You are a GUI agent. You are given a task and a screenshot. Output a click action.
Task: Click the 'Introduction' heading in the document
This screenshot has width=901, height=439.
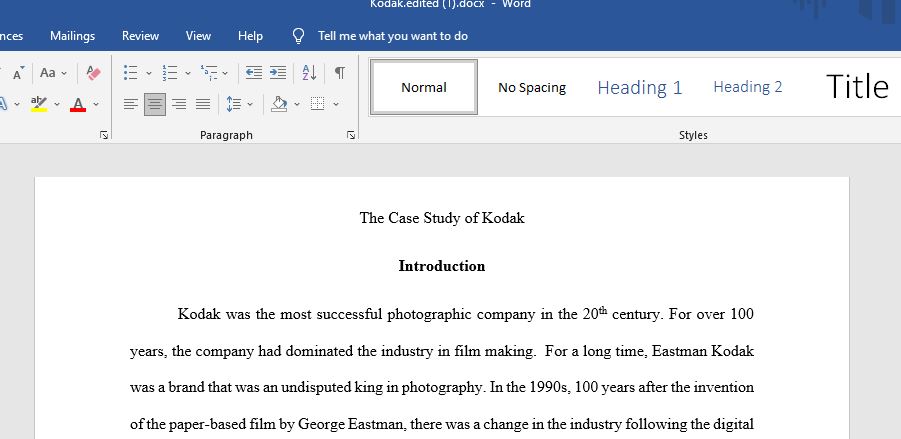[442, 266]
